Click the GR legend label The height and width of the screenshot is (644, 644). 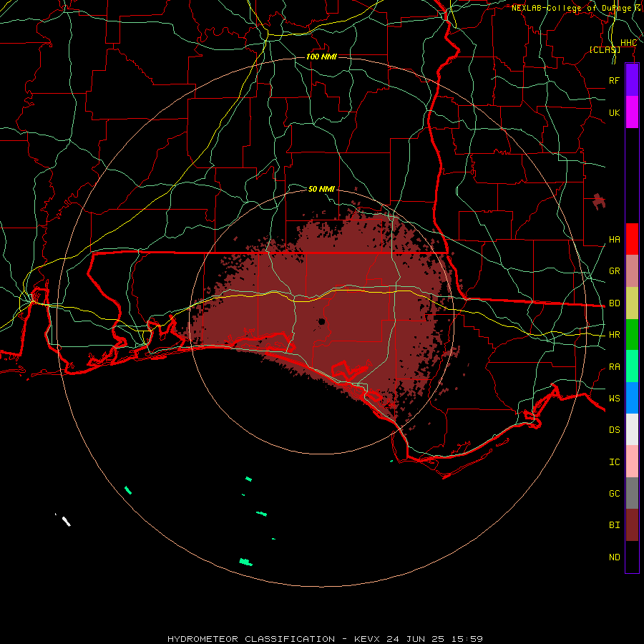pyautogui.click(x=614, y=270)
